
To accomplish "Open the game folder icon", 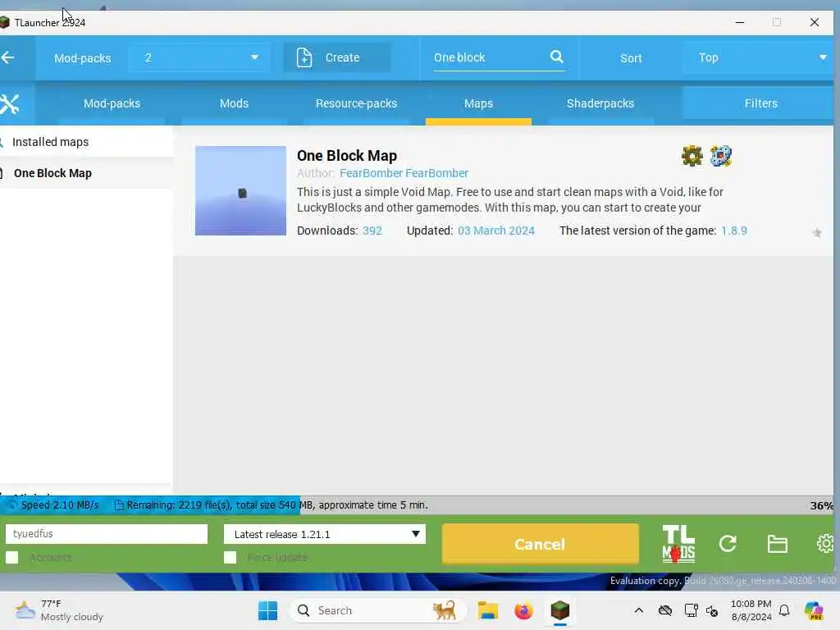I will (777, 544).
